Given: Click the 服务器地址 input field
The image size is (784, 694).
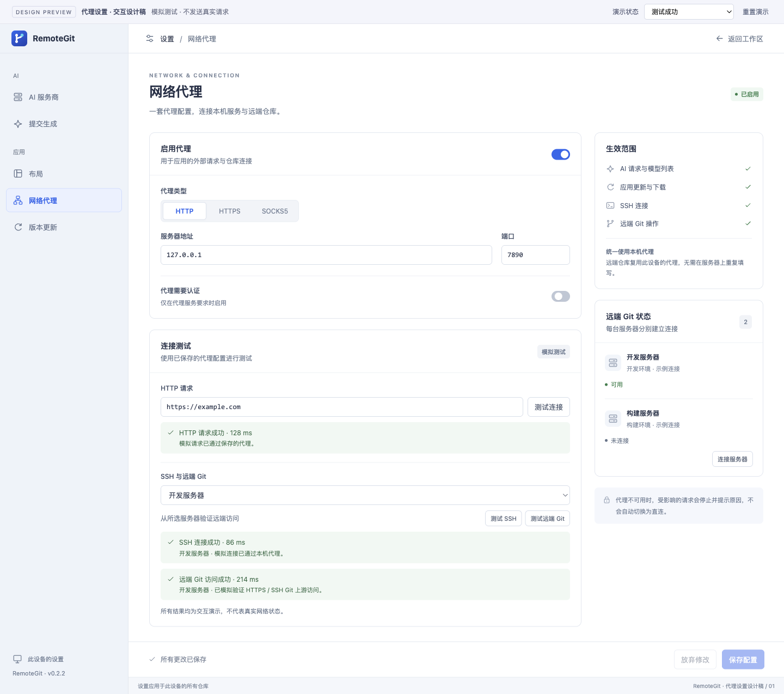Looking at the screenshot, I should click(326, 255).
